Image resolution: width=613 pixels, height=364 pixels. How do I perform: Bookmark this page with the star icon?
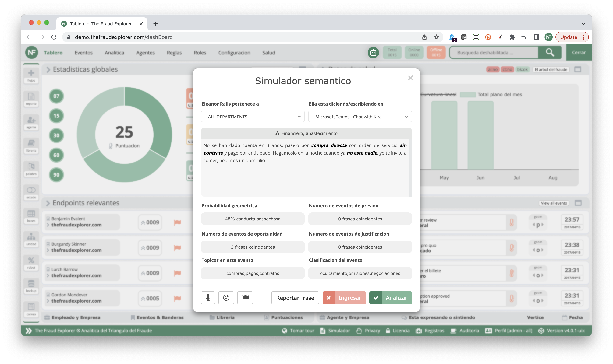click(436, 37)
